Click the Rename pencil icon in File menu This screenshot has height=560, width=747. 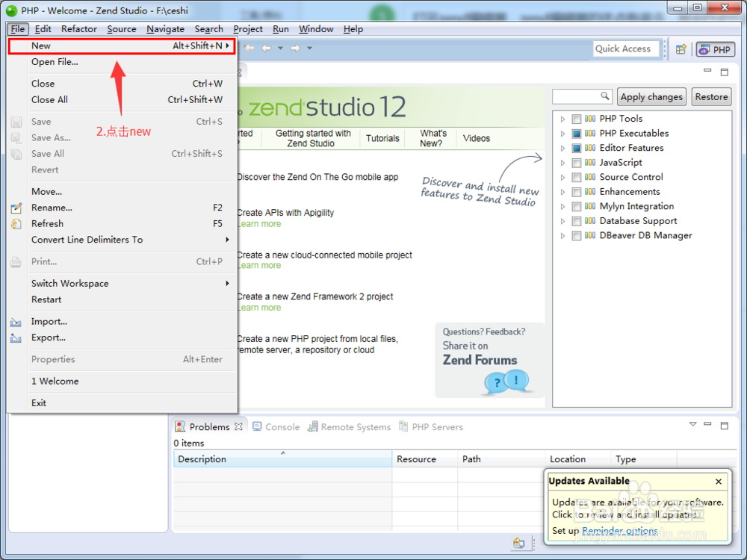pos(16,208)
